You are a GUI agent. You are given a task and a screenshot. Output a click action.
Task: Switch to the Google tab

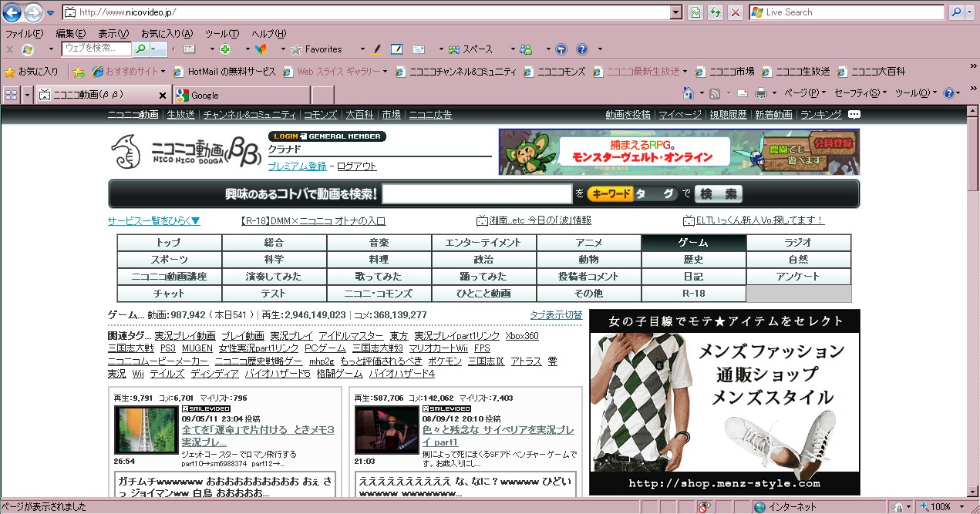point(241,95)
